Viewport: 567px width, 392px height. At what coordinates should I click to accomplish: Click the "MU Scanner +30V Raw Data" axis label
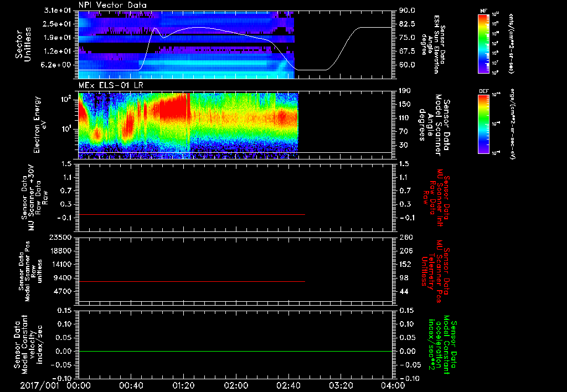click(34, 198)
